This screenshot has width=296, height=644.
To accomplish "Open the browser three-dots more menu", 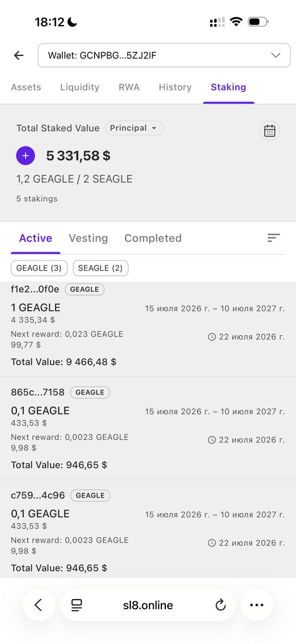I will click(257, 605).
